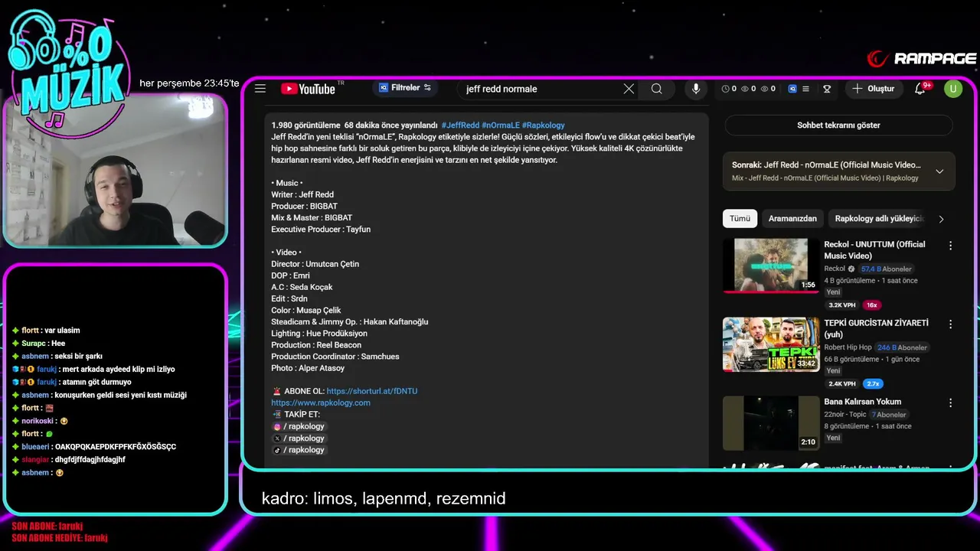Clear the search query with the X
Screen dimensions: 980x551
point(629,89)
